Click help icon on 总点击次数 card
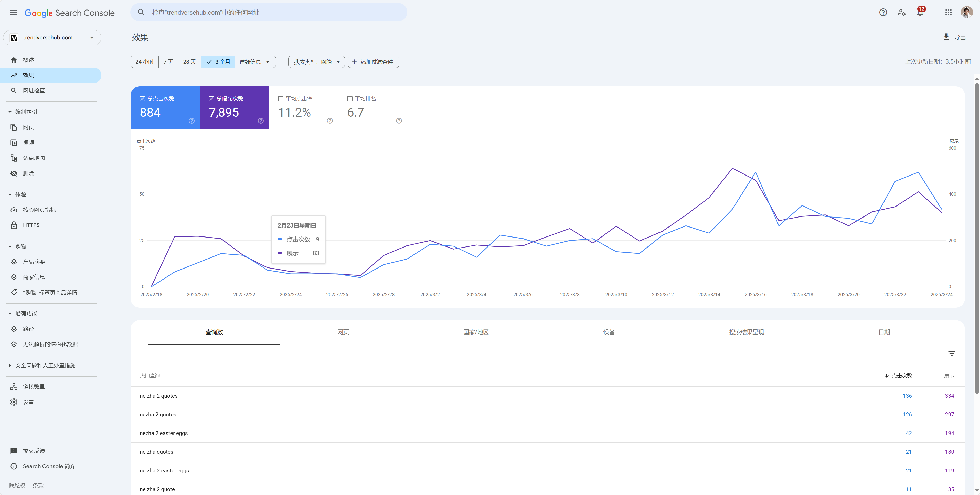 pos(192,121)
